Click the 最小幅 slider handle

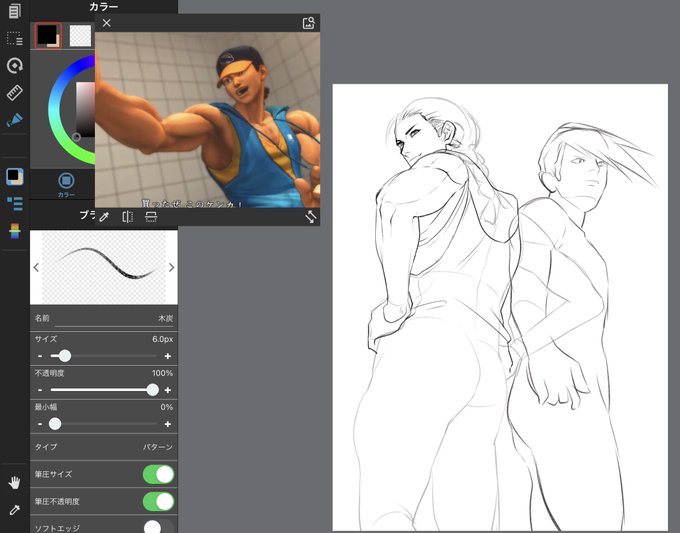pyautogui.click(x=55, y=424)
